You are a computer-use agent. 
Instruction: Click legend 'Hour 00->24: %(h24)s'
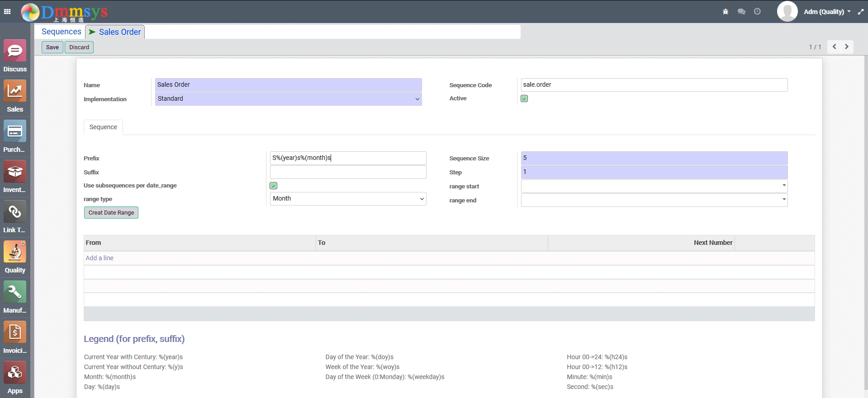597,357
